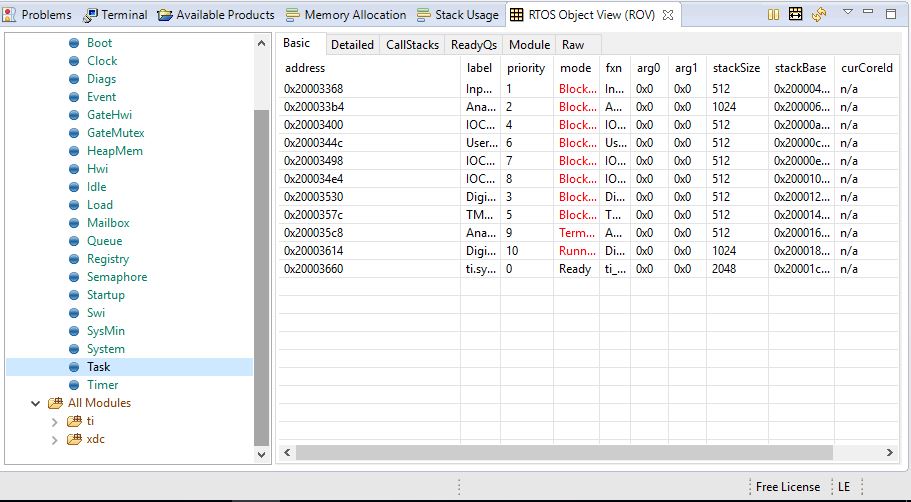Image resolution: width=911 pixels, height=502 pixels.
Task: Select the task row at address 0x20003368
Action: (589, 89)
